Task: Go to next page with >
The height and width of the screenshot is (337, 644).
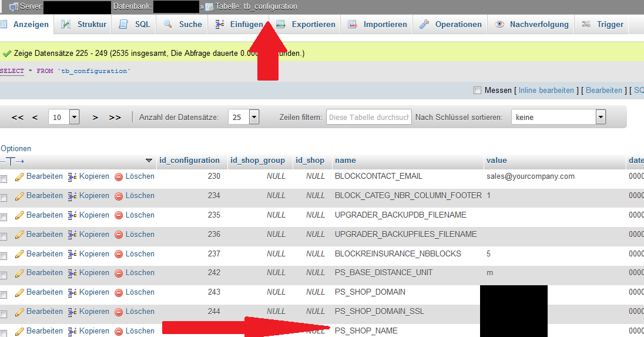Action: (95, 118)
